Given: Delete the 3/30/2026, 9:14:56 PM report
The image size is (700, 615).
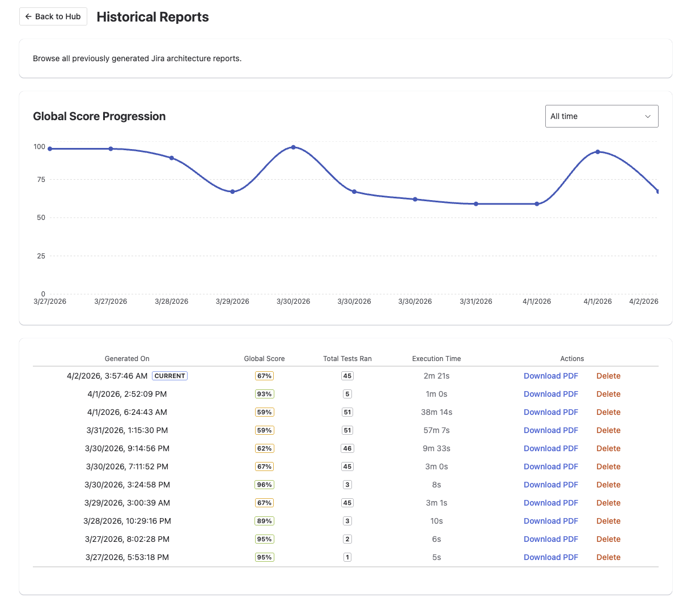Looking at the screenshot, I should [608, 448].
